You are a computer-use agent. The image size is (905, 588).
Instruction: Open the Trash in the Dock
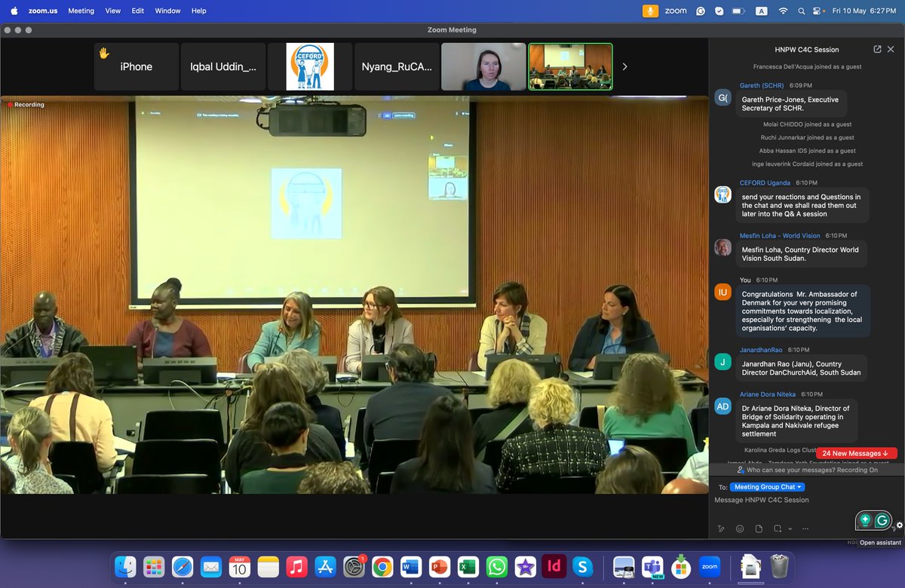779,566
